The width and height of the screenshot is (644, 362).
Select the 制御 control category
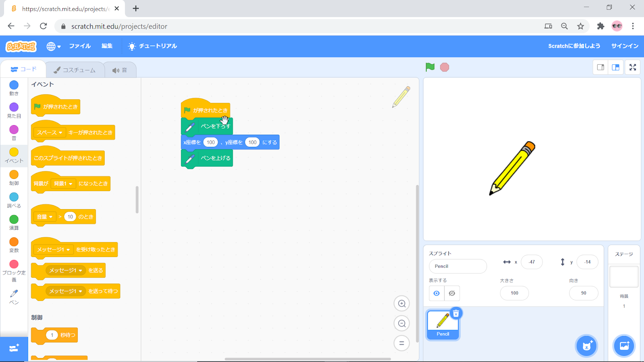tap(14, 177)
